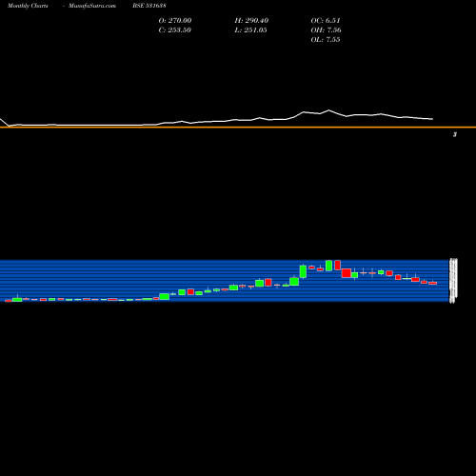Click the price axis labels right of the candles
Screen dimensions: 476x476
point(453,281)
